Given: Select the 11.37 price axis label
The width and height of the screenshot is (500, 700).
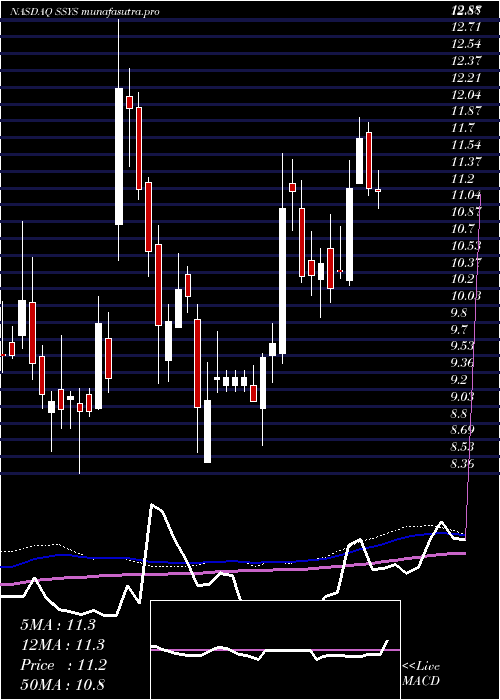Looking at the screenshot, I should pyautogui.click(x=466, y=162).
